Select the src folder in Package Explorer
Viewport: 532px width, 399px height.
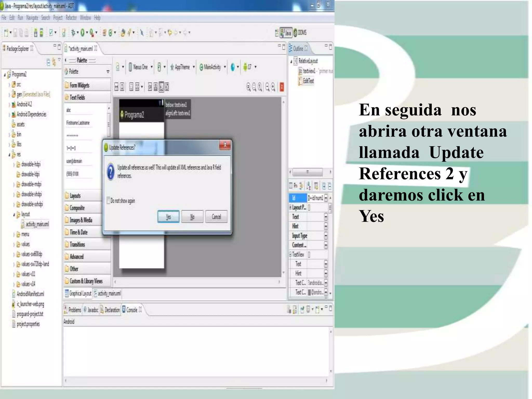pos(16,84)
